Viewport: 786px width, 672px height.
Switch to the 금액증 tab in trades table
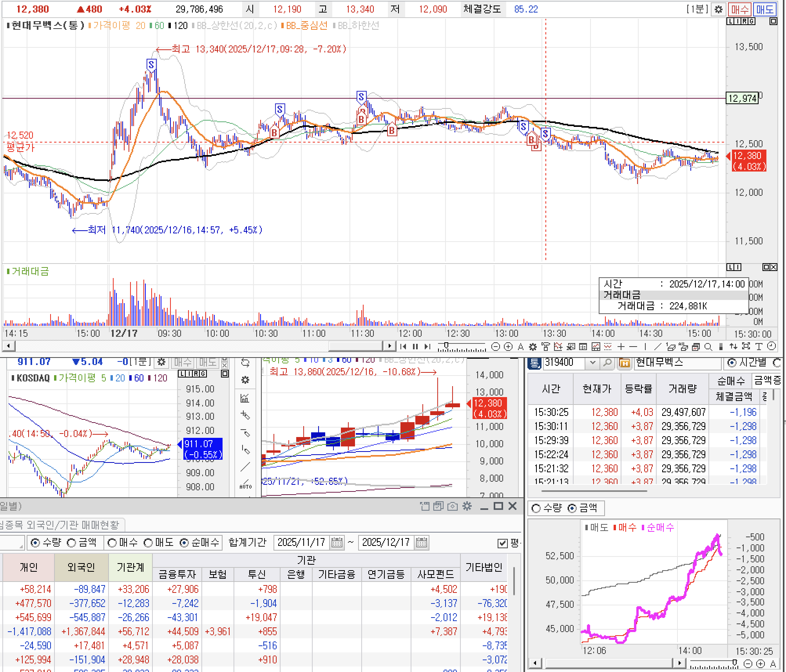(x=766, y=381)
